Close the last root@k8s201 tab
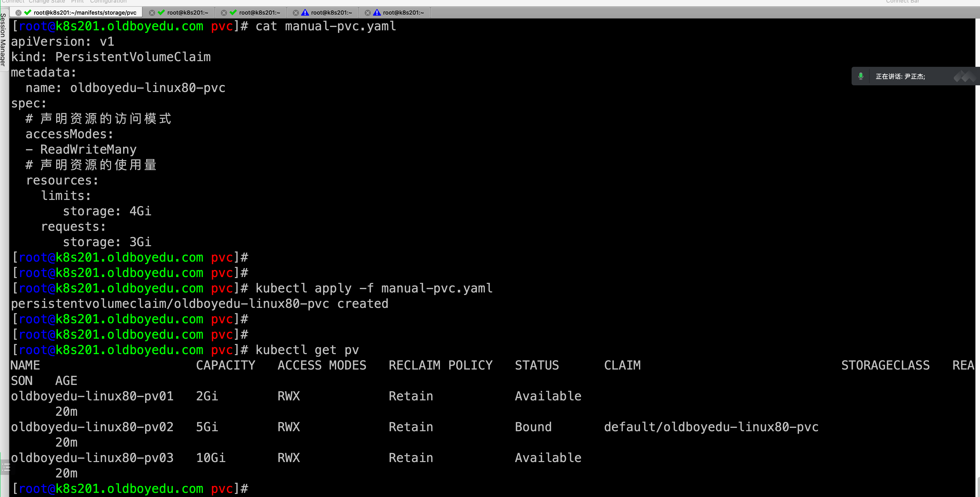 (367, 13)
